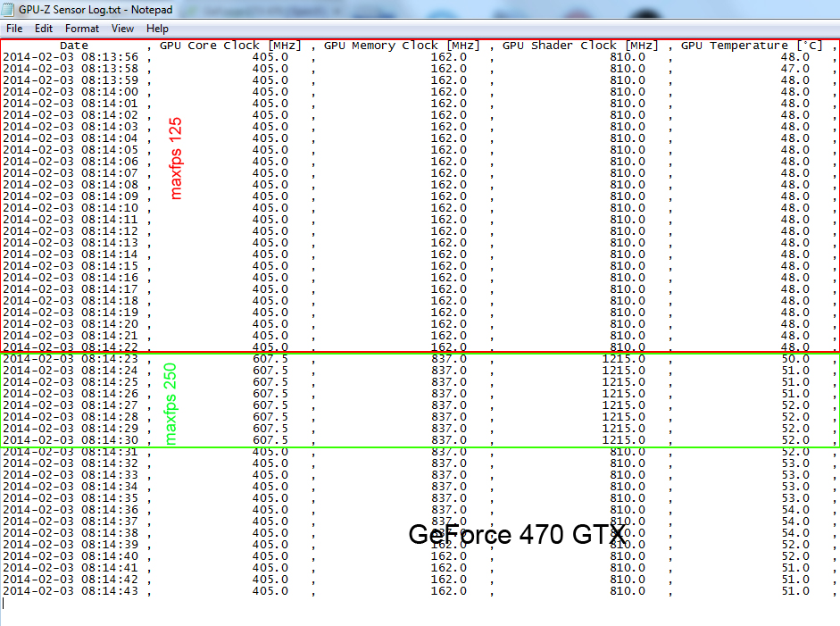Open the View menu
Viewport: 840px width, 626px height.
tap(123, 29)
